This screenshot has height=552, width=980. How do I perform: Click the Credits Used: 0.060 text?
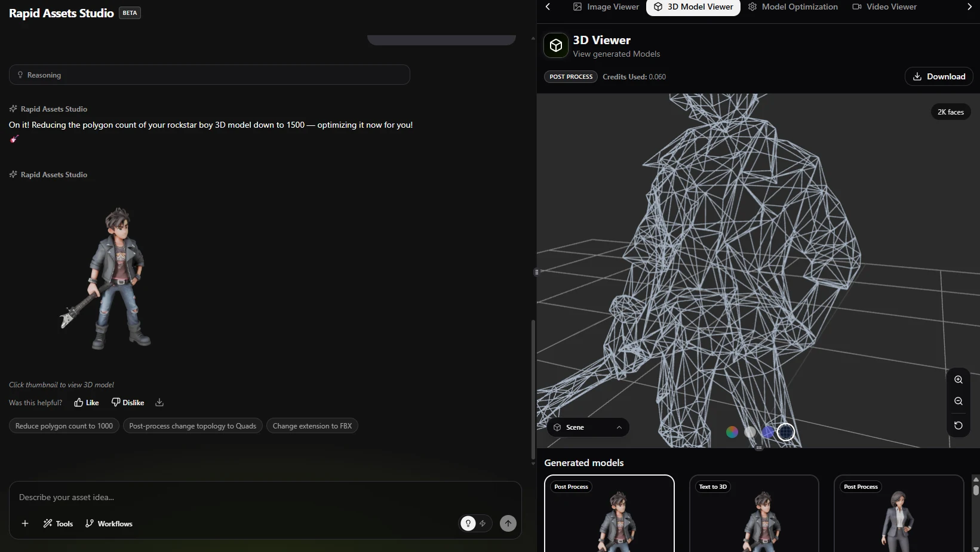tap(634, 76)
